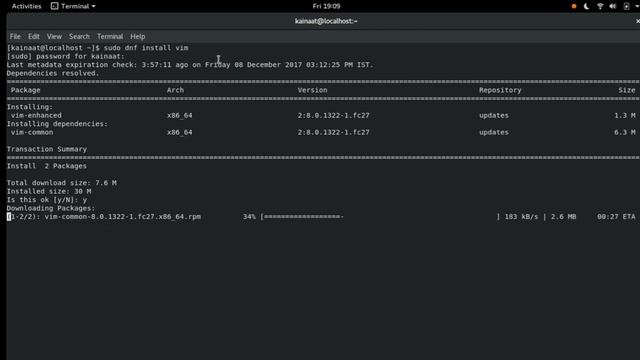The height and width of the screenshot is (360, 640).
Task: Click the 'x86_64' arch in the vim-enhanced row
Action: click(x=180, y=116)
